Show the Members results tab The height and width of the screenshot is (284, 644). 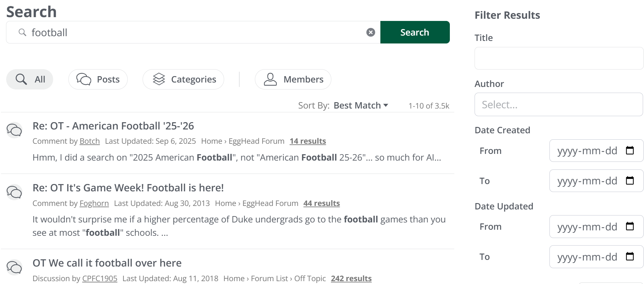click(293, 79)
